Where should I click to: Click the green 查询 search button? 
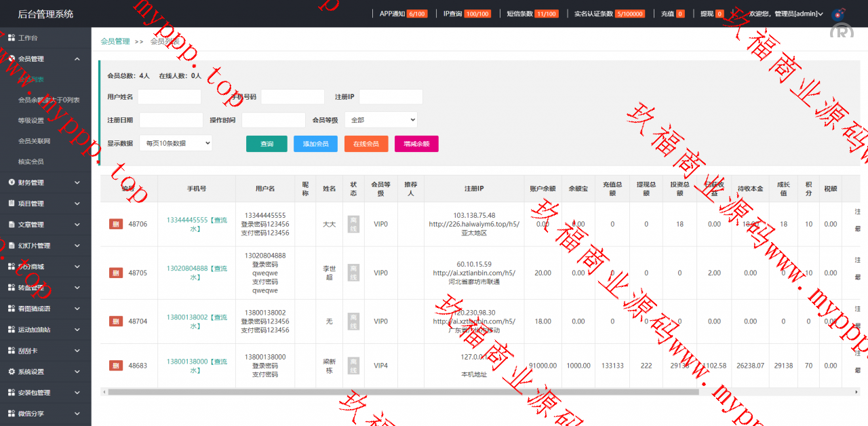pyautogui.click(x=267, y=144)
